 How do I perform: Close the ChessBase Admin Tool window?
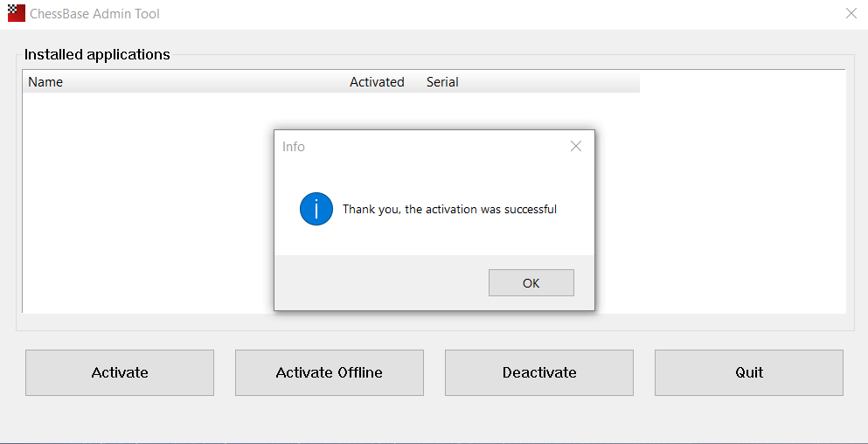click(851, 13)
